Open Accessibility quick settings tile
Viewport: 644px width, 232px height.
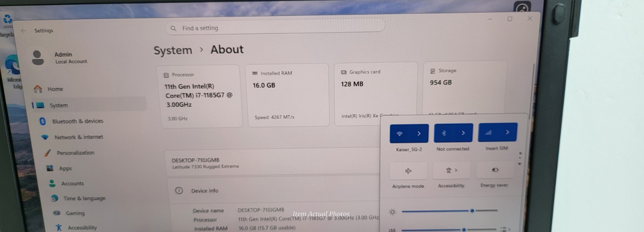click(452, 170)
